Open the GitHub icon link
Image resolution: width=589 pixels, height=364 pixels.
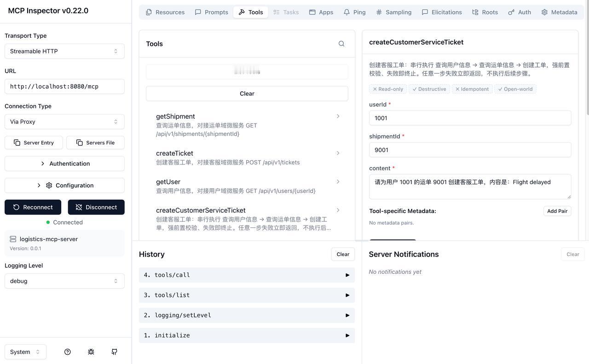click(114, 352)
